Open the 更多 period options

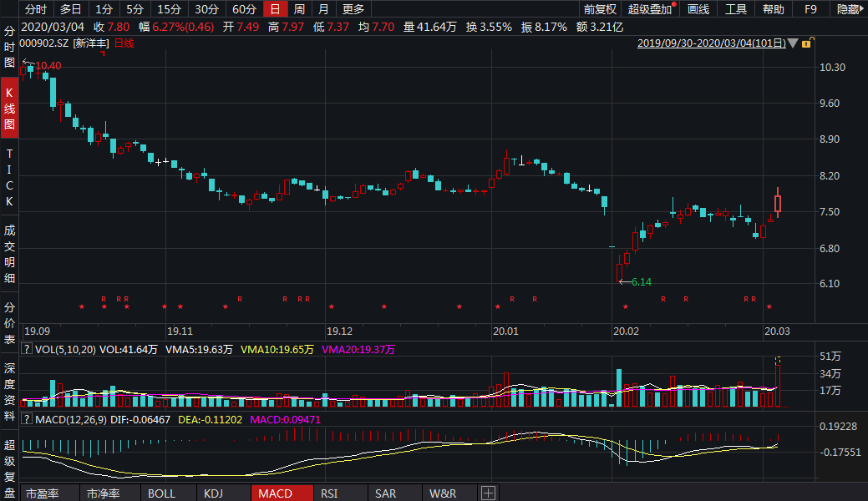pos(353,9)
